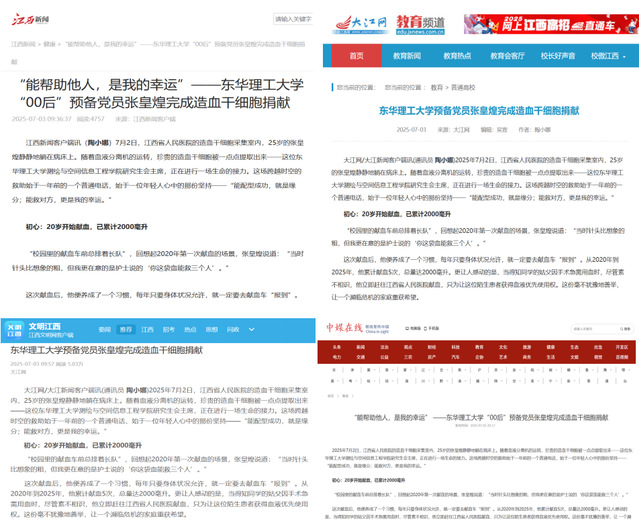
Task: Open the 大江网 winged logo
Action: [x=361, y=24]
